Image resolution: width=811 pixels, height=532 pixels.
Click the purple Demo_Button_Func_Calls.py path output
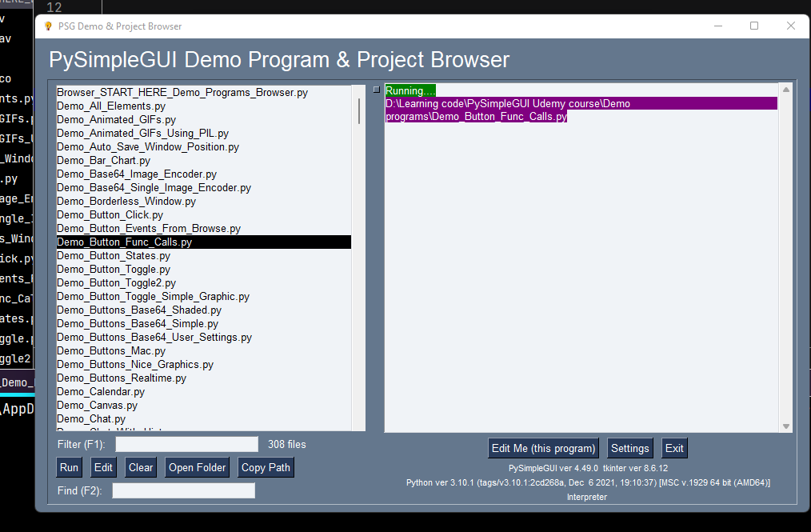click(x=581, y=110)
